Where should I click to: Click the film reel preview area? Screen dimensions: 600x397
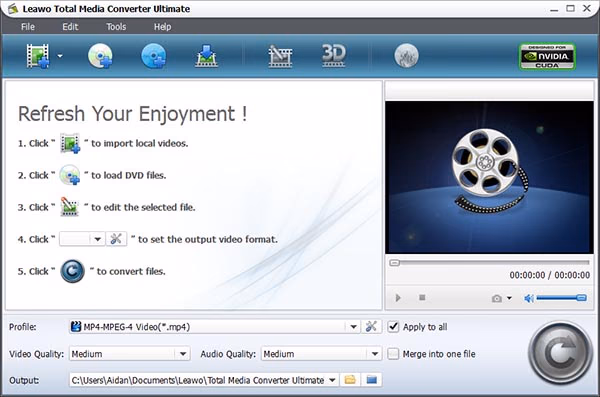pyautogui.click(x=489, y=177)
